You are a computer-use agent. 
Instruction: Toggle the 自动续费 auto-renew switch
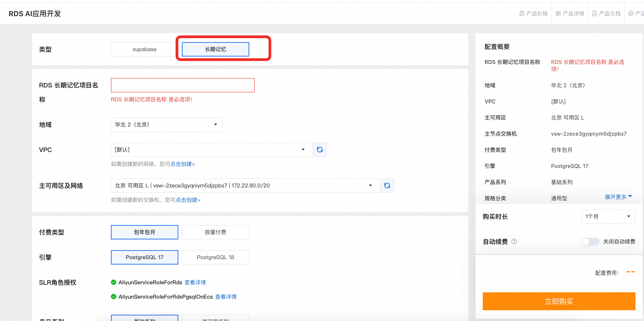coord(590,241)
